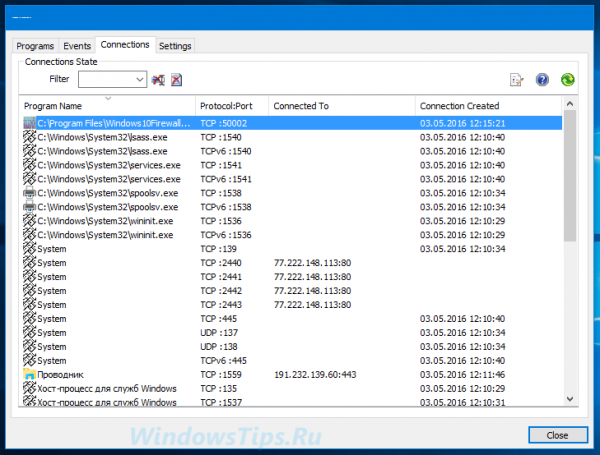Select the Windows10Firewall TCP :50002 row

pos(292,123)
